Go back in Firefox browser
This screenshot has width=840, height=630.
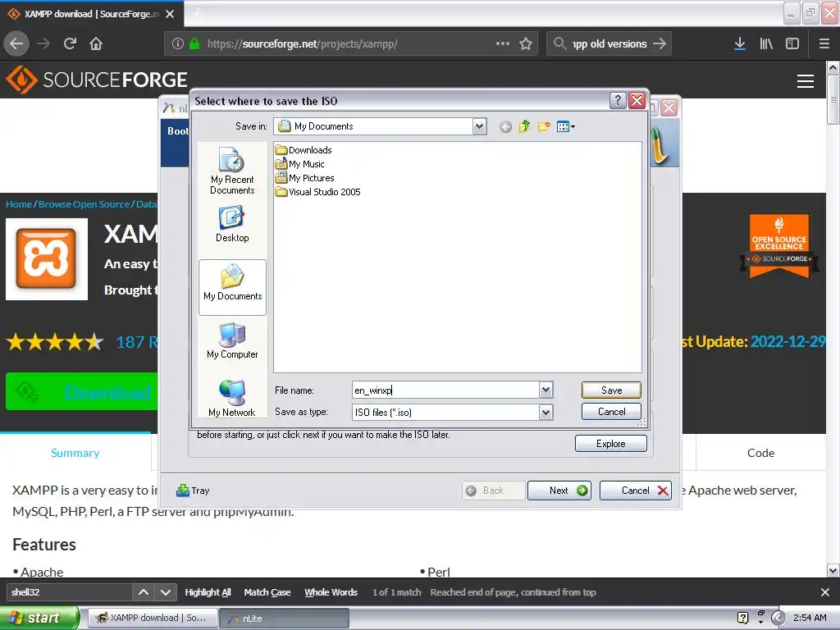pyautogui.click(x=16, y=44)
